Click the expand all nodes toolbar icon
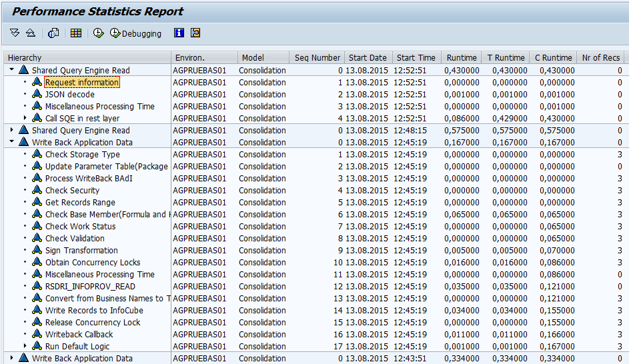 click(15, 33)
